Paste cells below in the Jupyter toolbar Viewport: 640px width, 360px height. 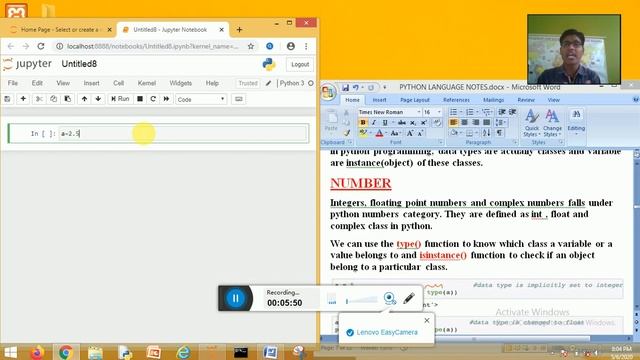pos(68,99)
